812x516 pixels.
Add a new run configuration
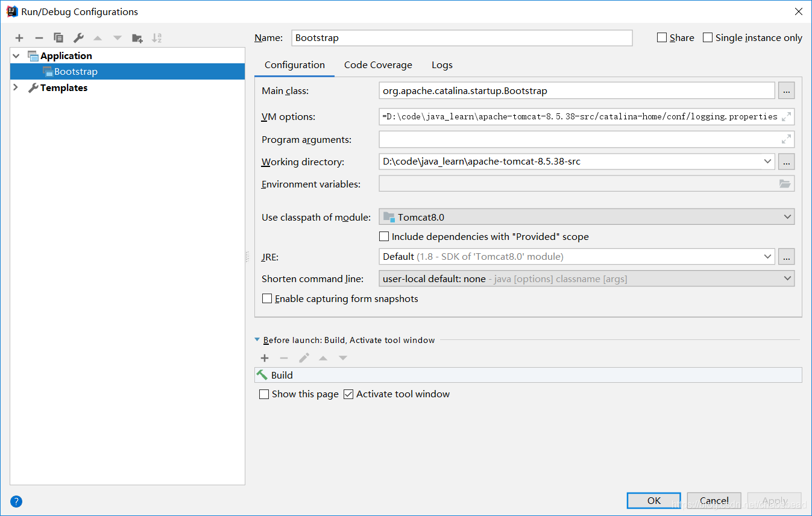pyautogui.click(x=19, y=38)
